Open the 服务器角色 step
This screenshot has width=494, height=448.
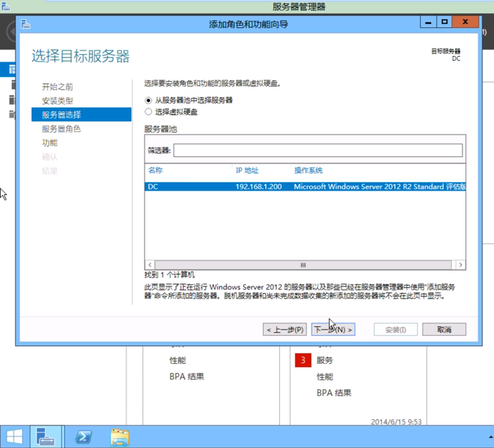(61, 129)
